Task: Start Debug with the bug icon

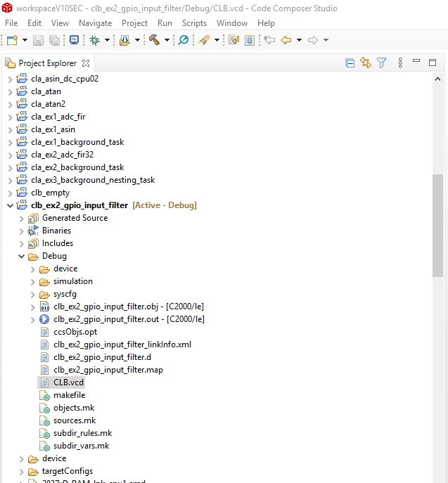Action: coord(95,40)
